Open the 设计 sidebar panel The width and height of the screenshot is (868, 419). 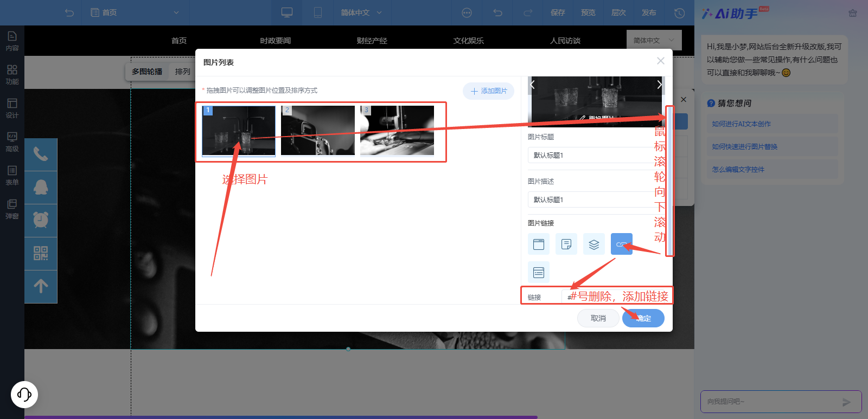tap(12, 108)
